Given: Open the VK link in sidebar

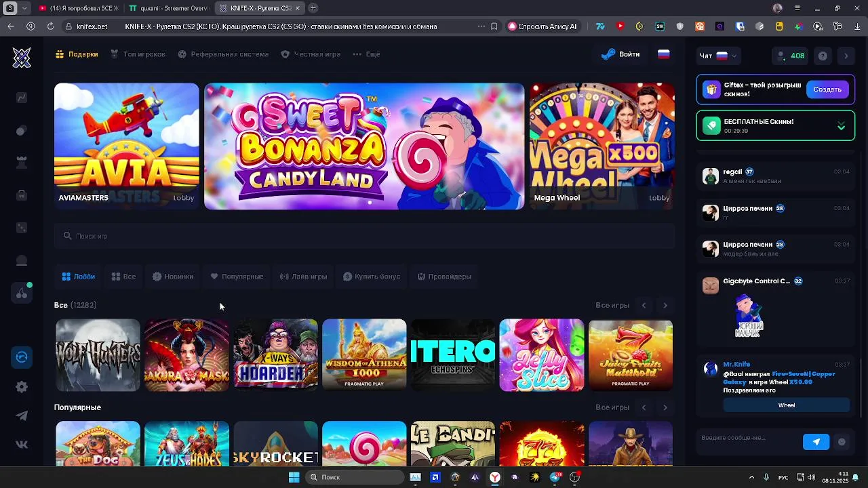Looking at the screenshot, I should point(22,445).
